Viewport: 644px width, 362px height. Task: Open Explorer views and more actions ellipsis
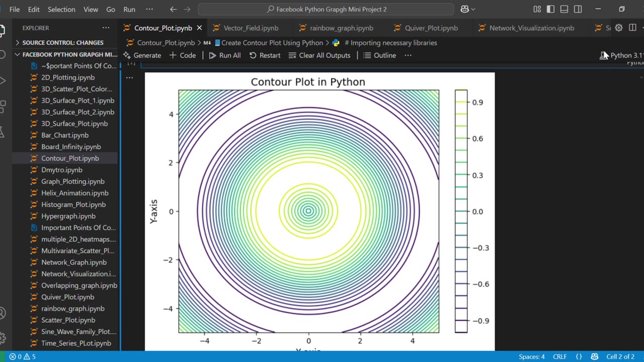pyautogui.click(x=106, y=28)
